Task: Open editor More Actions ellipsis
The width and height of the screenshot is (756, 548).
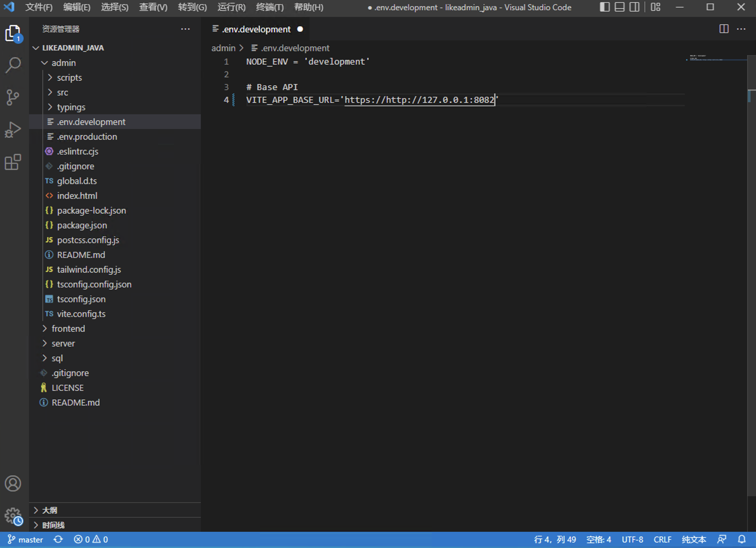Action: [x=741, y=29]
